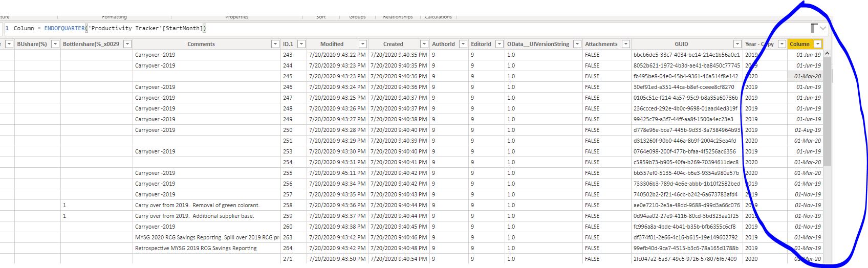Click GUID cell starting 'df374f01-2e66'

(x=686, y=237)
